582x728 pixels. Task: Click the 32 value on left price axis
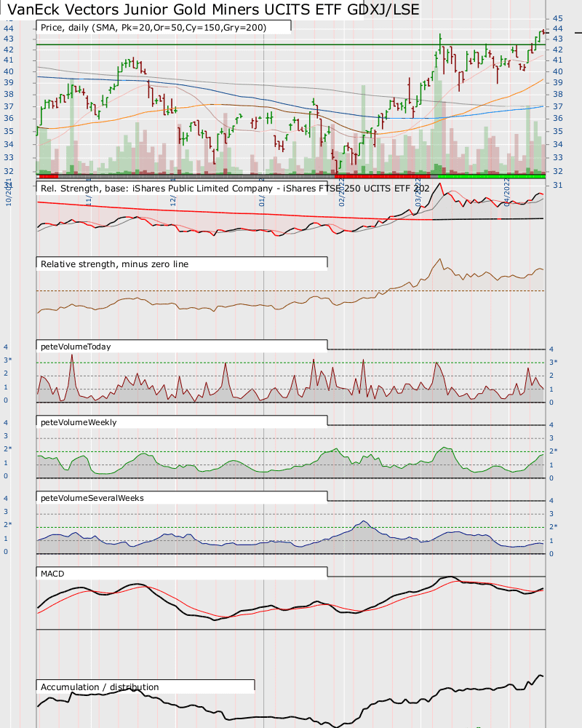click(8, 171)
